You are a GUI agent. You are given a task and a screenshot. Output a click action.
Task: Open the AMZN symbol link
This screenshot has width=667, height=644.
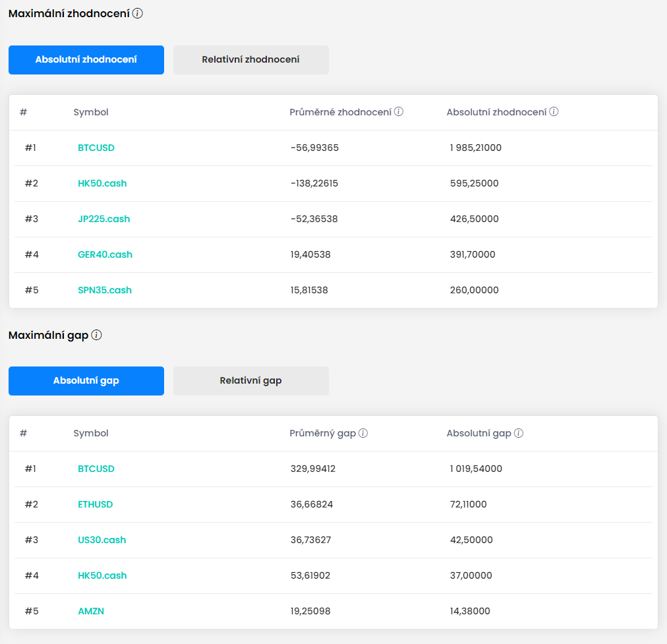91,611
